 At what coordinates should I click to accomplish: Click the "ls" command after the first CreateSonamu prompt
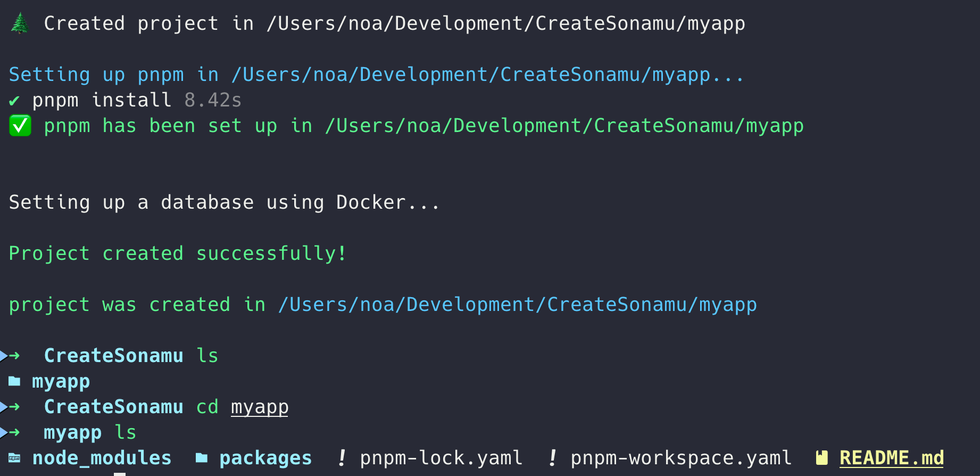coord(207,356)
